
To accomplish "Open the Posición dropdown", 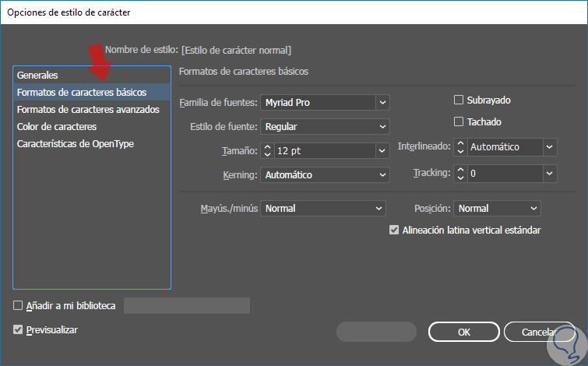I will (x=533, y=209).
